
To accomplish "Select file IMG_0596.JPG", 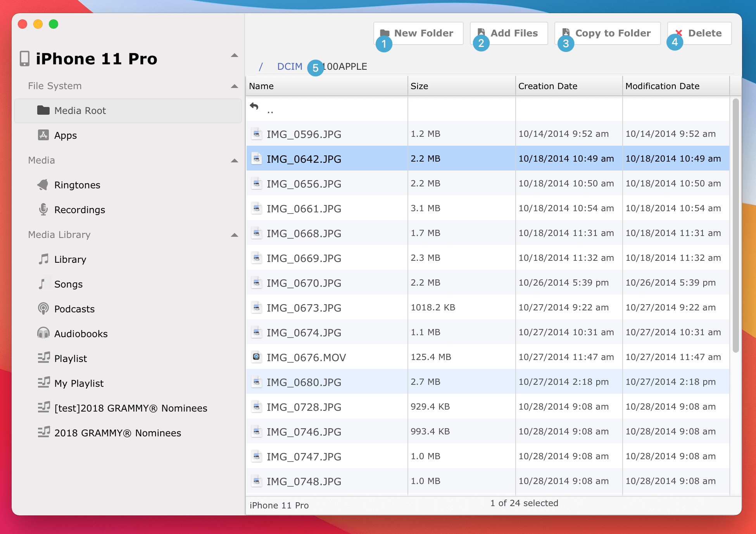I will coord(488,134).
